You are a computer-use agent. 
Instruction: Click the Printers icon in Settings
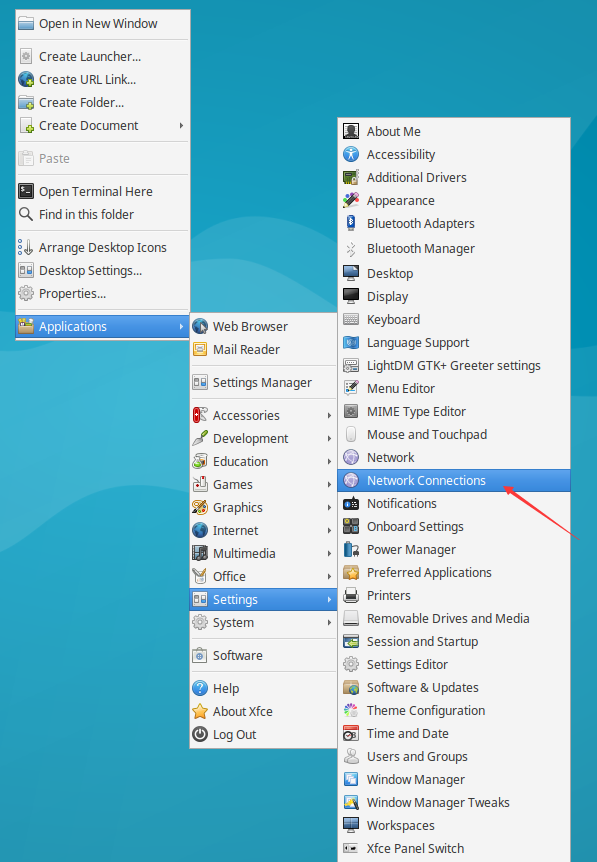click(x=351, y=595)
